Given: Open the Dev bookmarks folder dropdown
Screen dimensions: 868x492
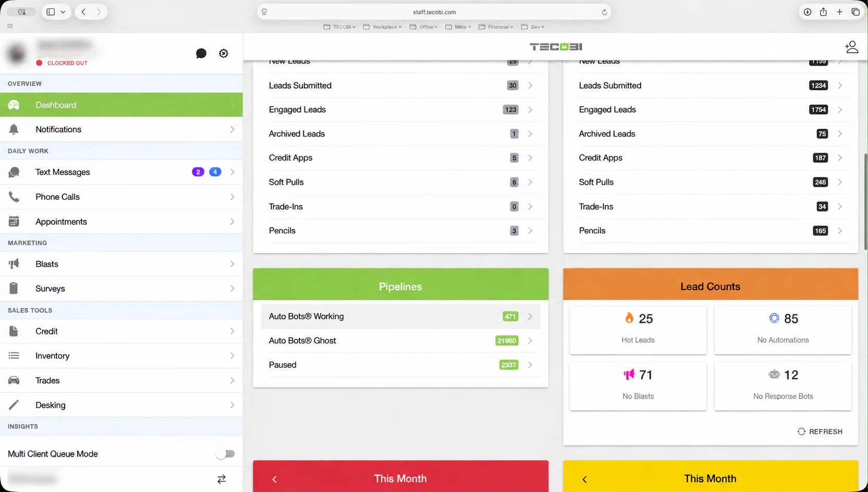Looking at the screenshot, I should [533, 27].
